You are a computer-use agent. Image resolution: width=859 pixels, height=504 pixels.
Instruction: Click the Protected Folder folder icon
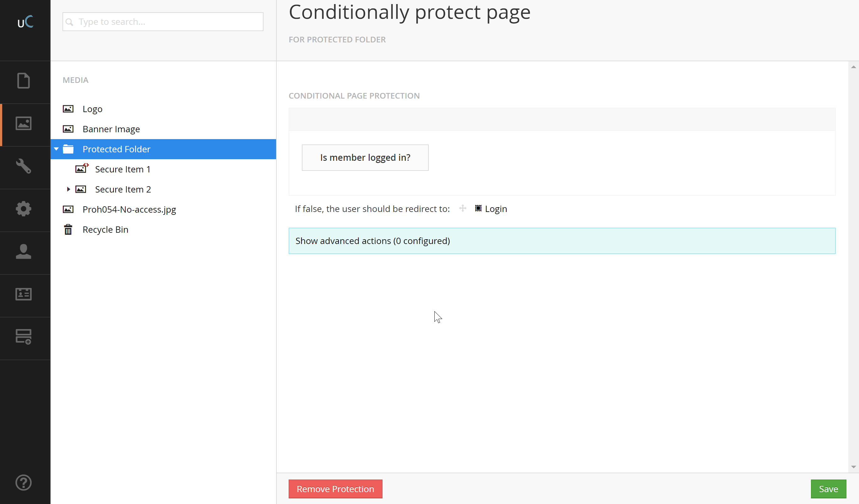[x=68, y=149]
